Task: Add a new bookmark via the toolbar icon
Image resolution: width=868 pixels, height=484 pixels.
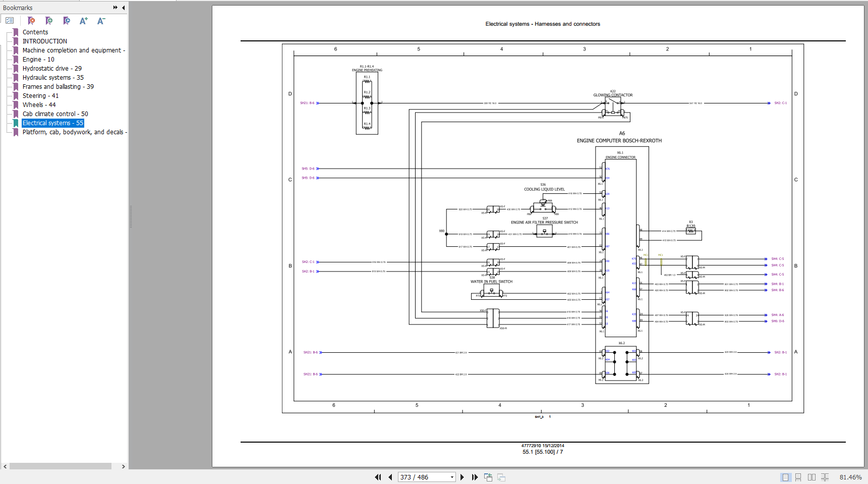Action: pos(49,21)
